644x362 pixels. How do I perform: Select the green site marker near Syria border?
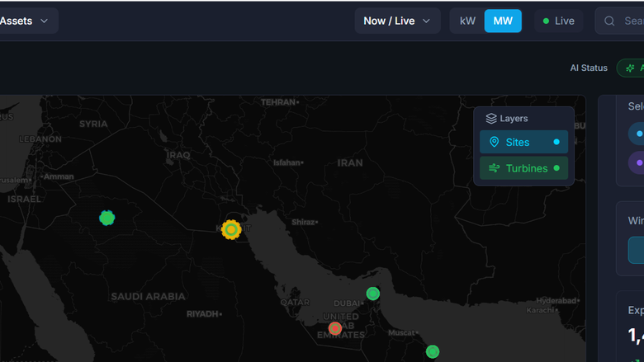point(107,218)
